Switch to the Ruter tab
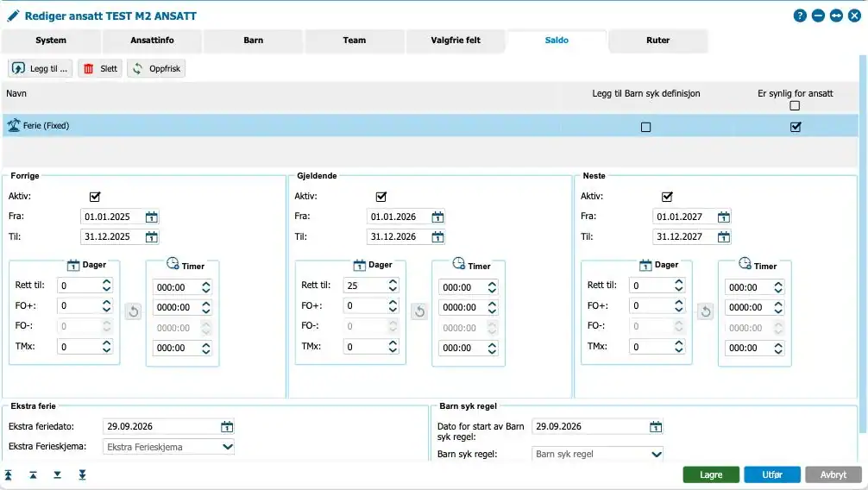Viewport: 868px width, 490px height. coord(658,41)
